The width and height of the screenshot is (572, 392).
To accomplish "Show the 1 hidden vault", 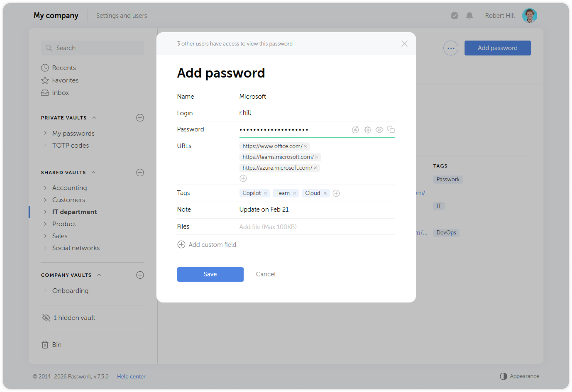I will [x=74, y=318].
